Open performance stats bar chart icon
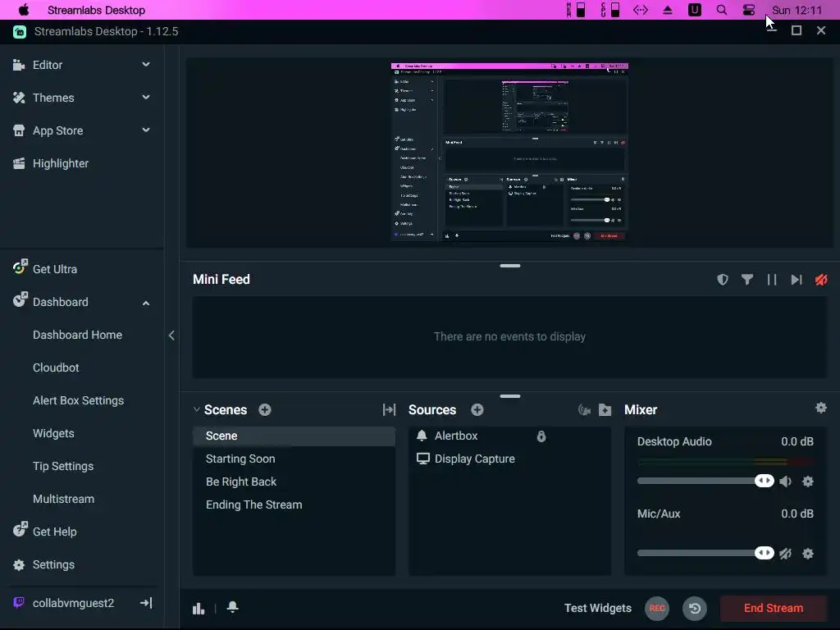The height and width of the screenshot is (630, 840). click(x=199, y=608)
